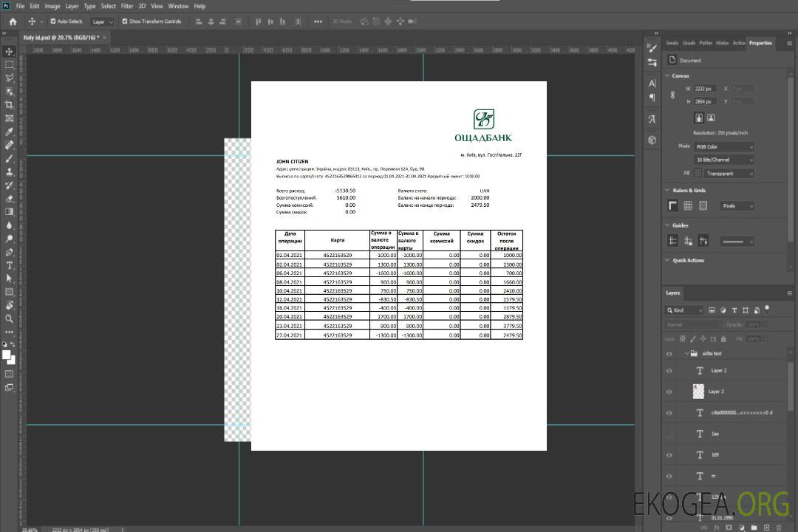Open the Window menu
Viewport: 798px width, 532px height.
coord(178,6)
